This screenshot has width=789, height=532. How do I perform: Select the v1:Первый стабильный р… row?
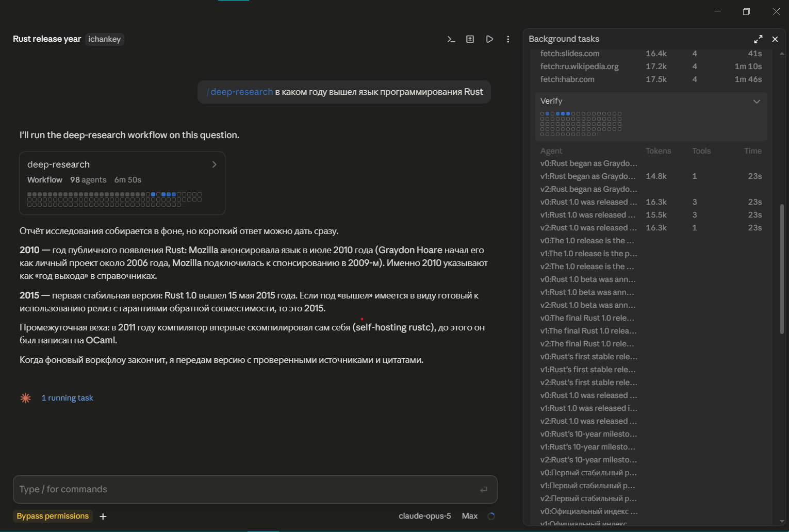(651, 486)
